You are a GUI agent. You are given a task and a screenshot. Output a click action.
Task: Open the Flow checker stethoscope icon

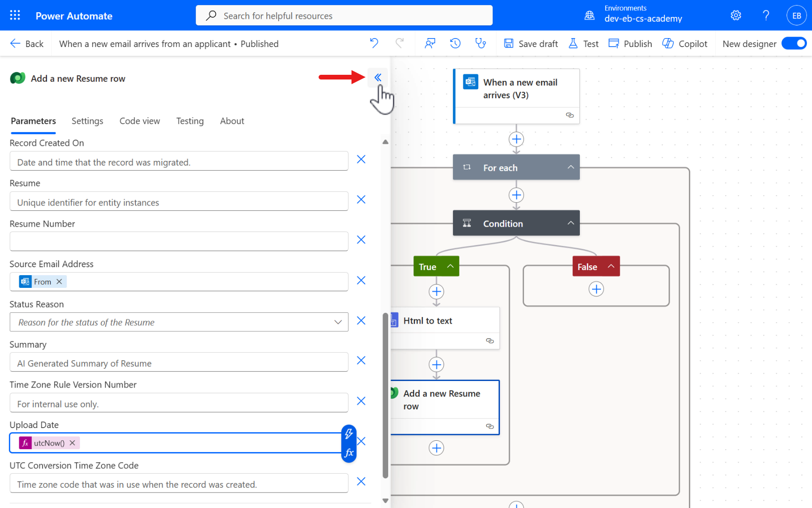(480, 43)
